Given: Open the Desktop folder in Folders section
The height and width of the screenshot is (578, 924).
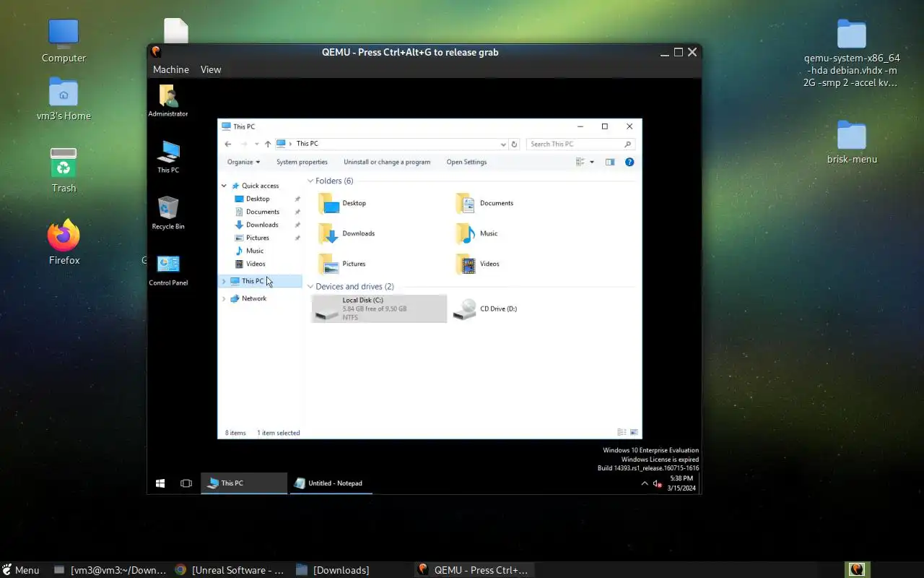Looking at the screenshot, I should click(x=343, y=203).
